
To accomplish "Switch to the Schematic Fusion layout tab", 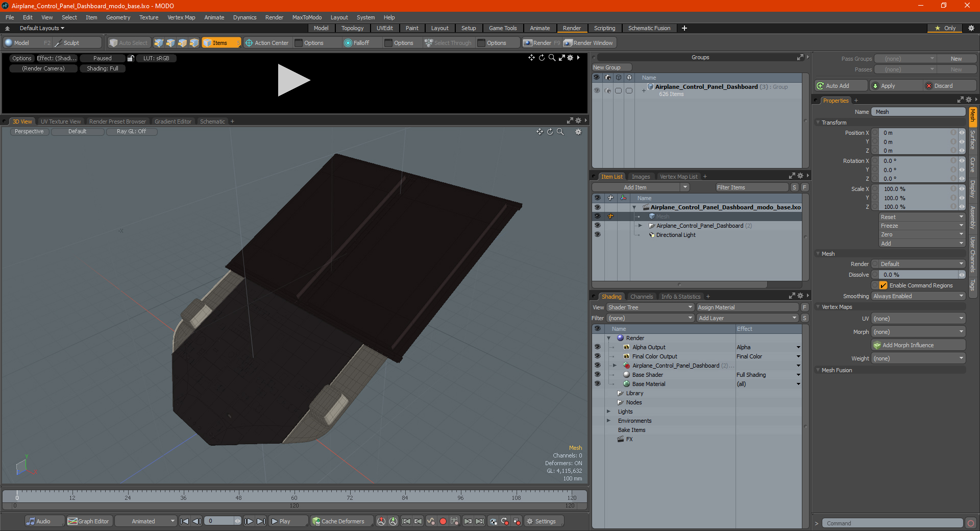I will click(649, 28).
